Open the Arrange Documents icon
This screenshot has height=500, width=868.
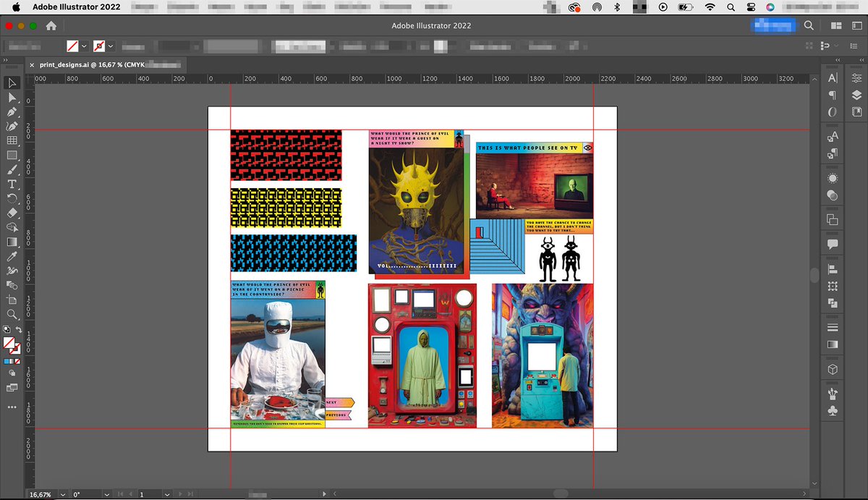tap(836, 25)
